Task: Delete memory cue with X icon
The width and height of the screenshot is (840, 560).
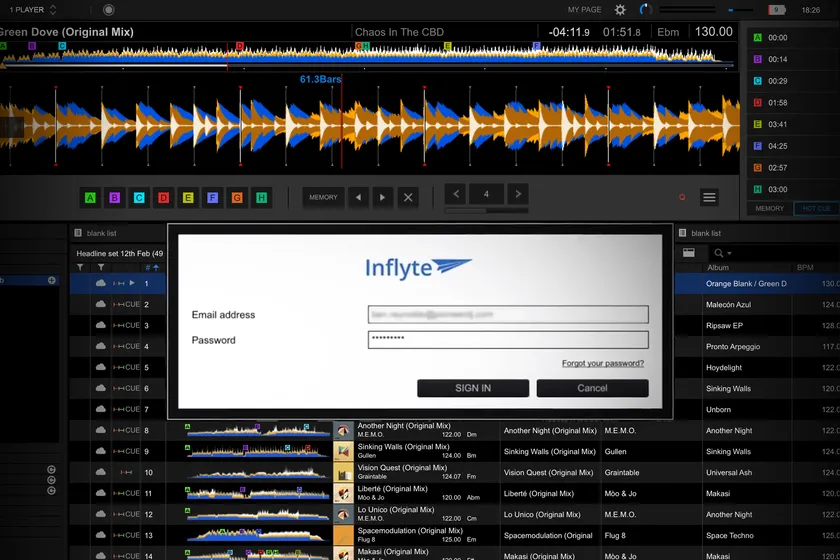Action: [408, 198]
